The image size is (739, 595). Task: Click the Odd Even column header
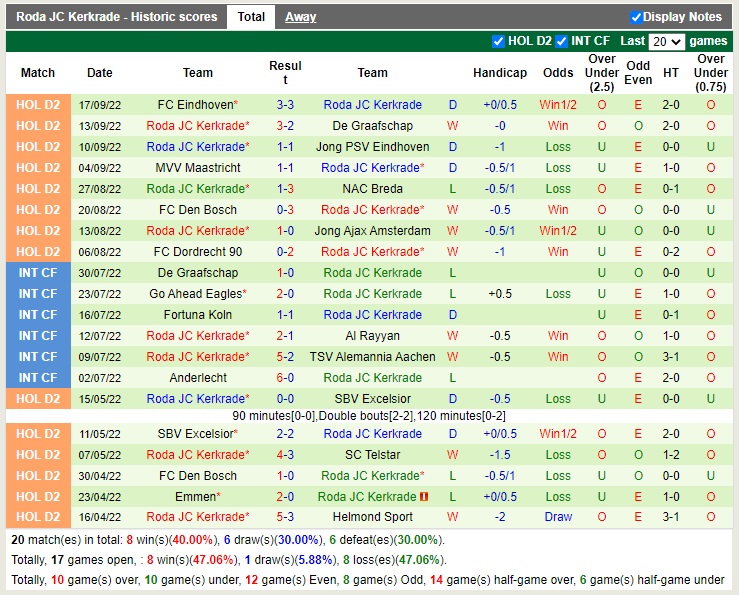[x=638, y=73]
